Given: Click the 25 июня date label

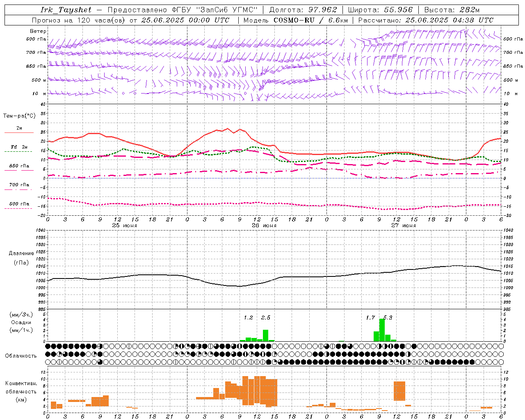Looking at the screenshot, I should point(125,226).
